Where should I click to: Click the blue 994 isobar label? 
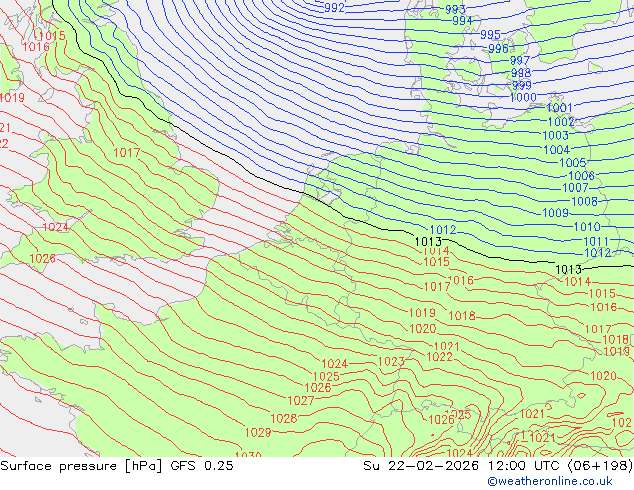coord(462,21)
